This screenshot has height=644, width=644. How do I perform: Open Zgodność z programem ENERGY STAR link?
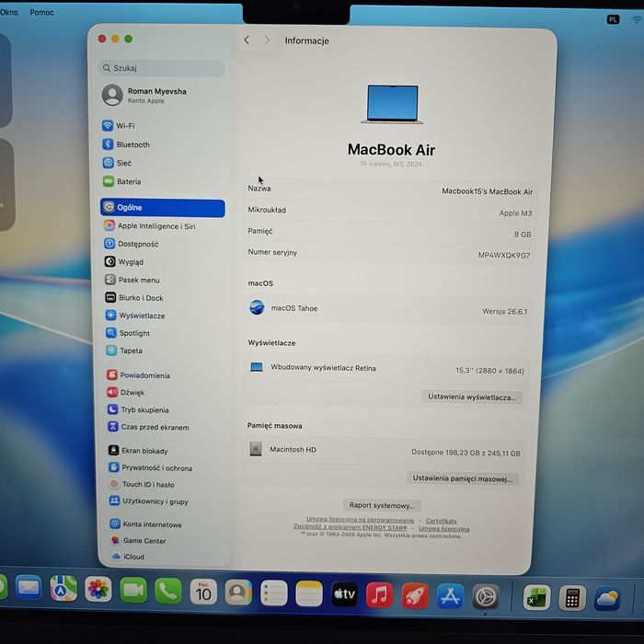(x=351, y=527)
